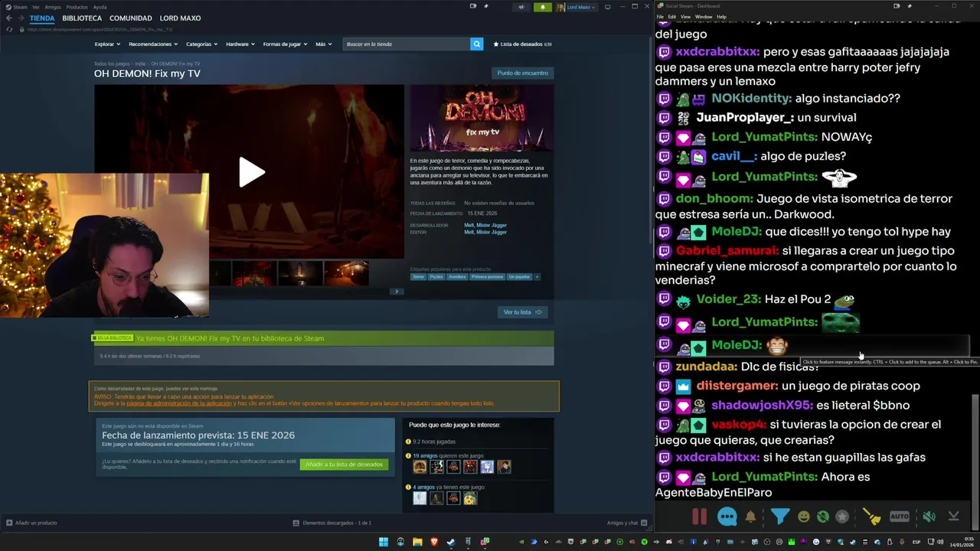Click Añadir a tu lista de deseados
Image resolution: width=980 pixels, height=551 pixels.
tap(344, 465)
